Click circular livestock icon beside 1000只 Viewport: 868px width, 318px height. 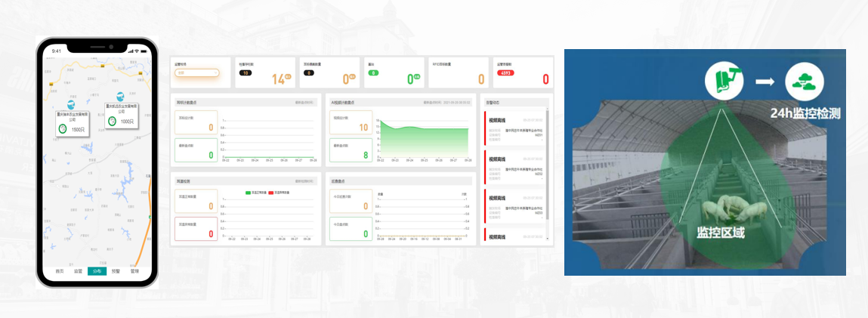click(x=112, y=121)
